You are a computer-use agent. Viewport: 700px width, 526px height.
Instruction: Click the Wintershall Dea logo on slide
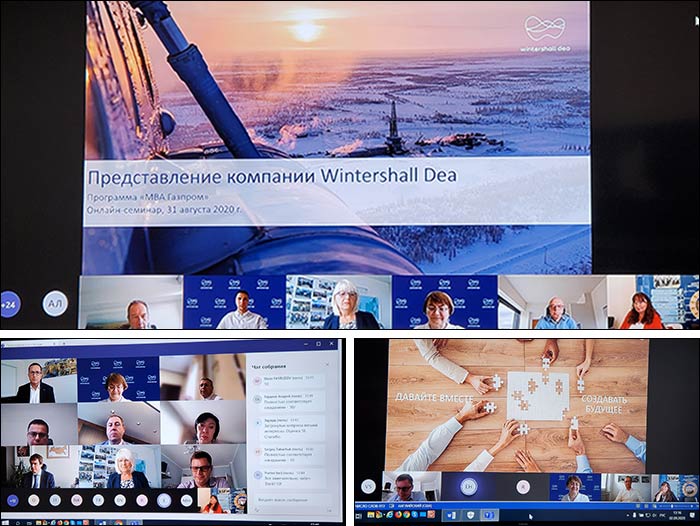pos(547,33)
